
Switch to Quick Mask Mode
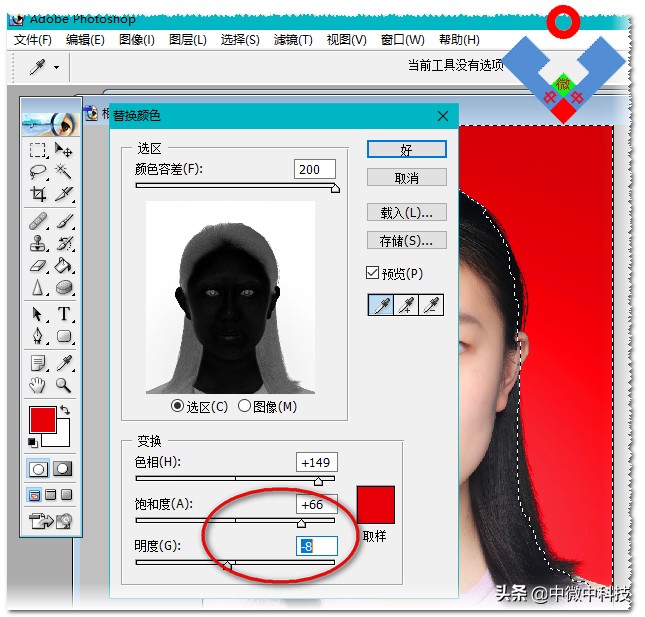[63, 469]
